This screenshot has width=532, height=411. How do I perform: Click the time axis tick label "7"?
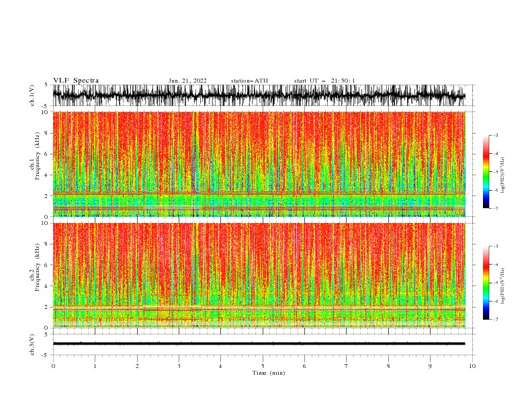click(347, 366)
